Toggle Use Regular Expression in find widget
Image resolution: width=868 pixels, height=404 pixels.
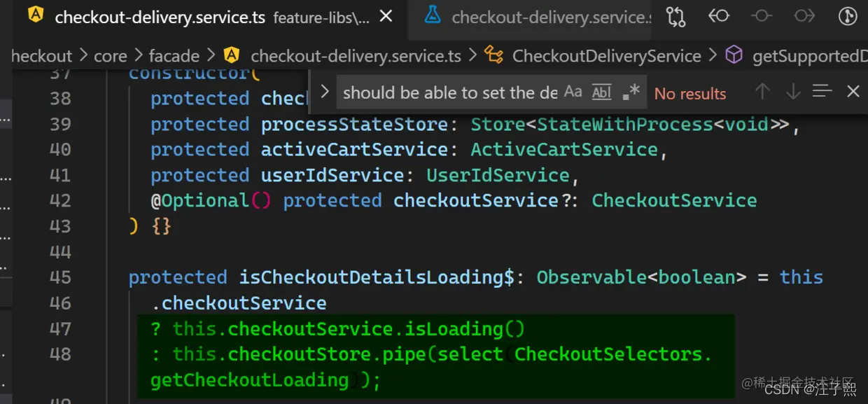pos(631,92)
